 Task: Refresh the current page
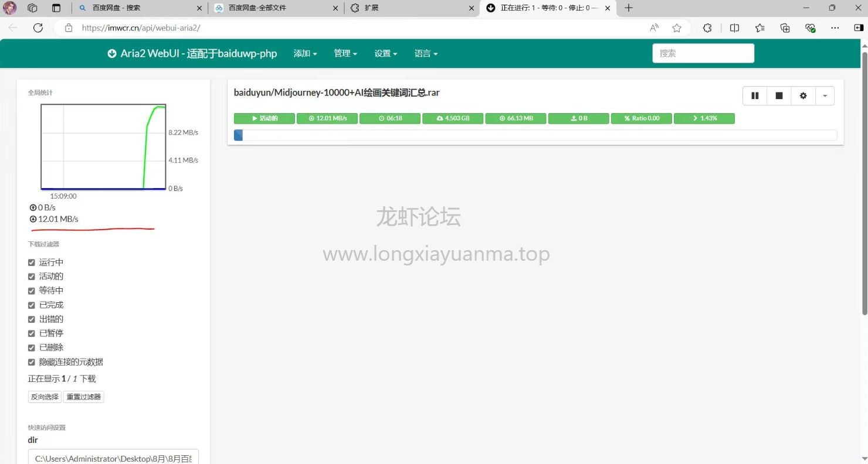(x=38, y=28)
